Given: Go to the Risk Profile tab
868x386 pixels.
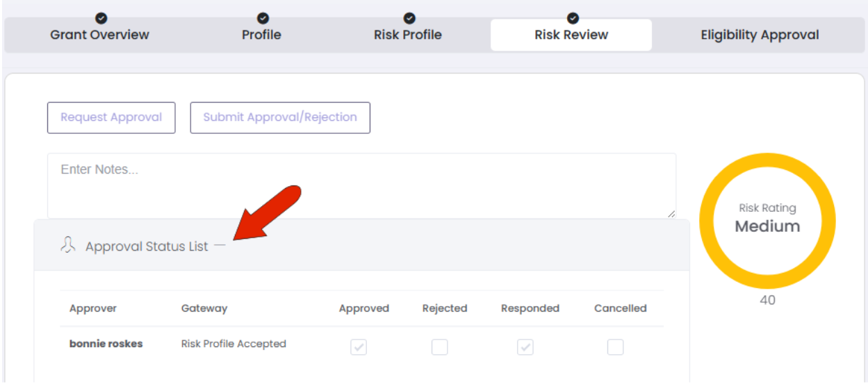Looking at the screenshot, I should tap(408, 35).
